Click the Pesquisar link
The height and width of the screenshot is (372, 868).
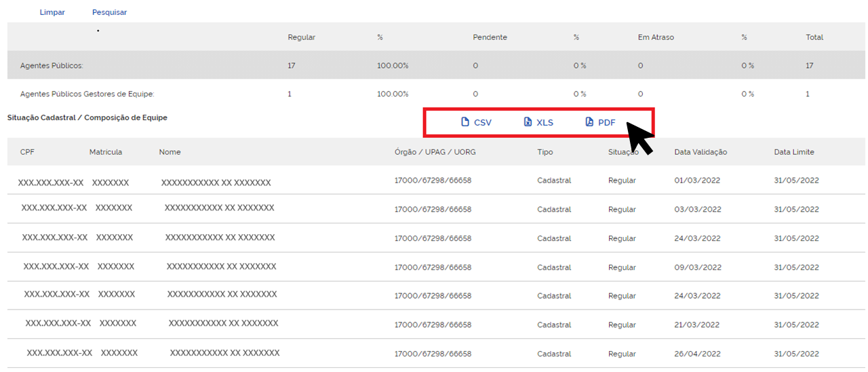tap(109, 12)
